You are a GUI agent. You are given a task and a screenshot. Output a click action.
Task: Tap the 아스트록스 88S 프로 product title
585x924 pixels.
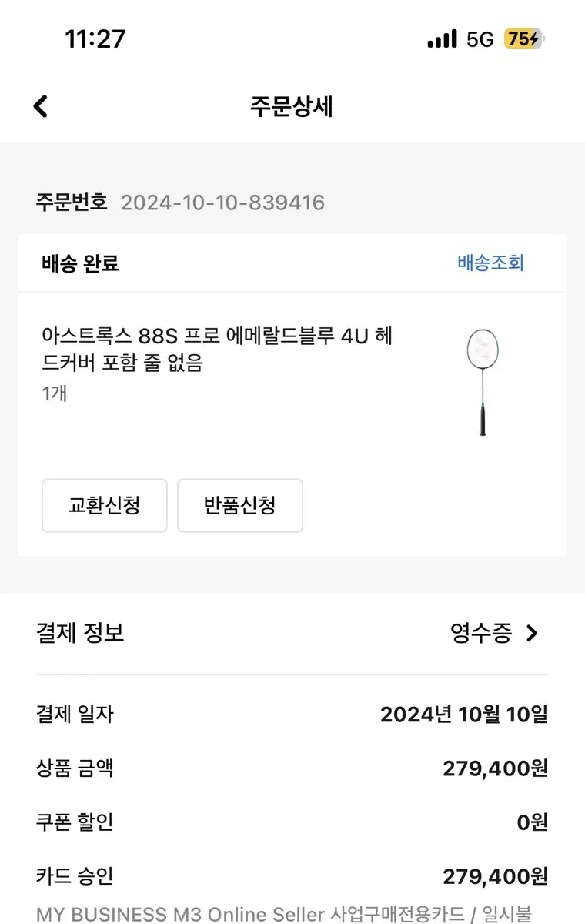(x=217, y=350)
